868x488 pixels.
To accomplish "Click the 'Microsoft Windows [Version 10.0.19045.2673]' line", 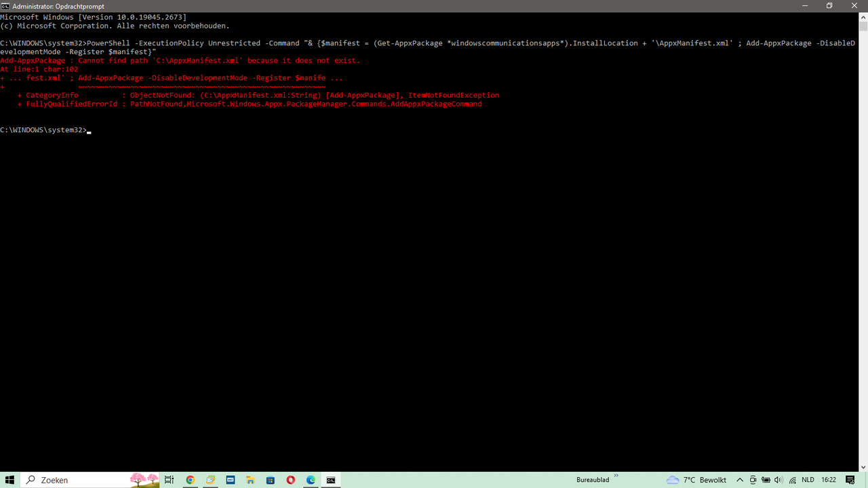I will point(94,17).
